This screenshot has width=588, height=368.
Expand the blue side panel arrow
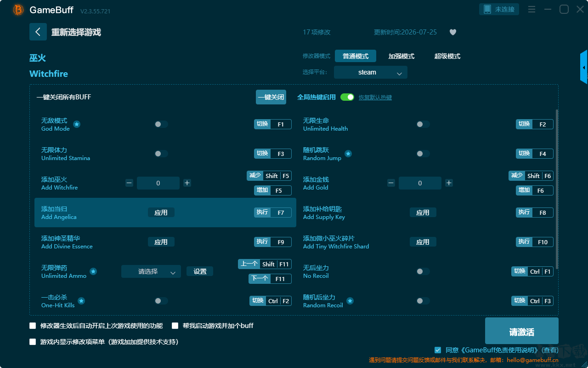(x=584, y=67)
